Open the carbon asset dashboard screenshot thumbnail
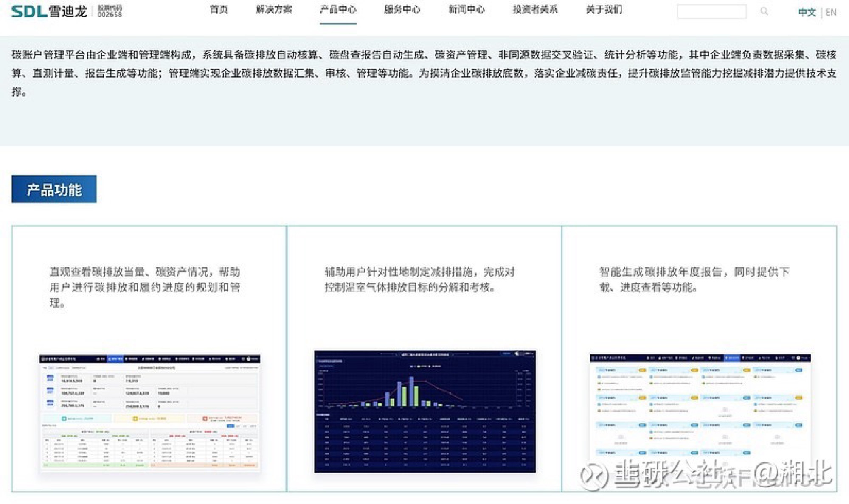This screenshot has width=849, height=504. click(x=149, y=412)
